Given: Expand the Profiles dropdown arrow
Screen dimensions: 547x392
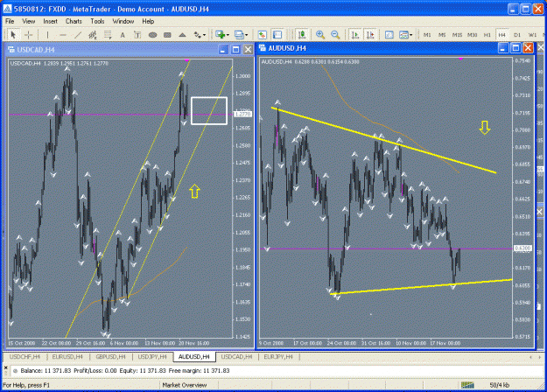Looking at the screenshot, I should pos(247,35).
